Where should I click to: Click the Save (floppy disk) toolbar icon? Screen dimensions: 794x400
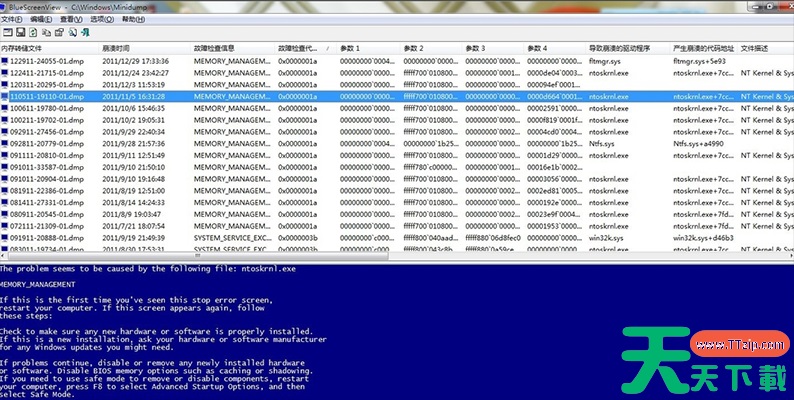pos(19,32)
